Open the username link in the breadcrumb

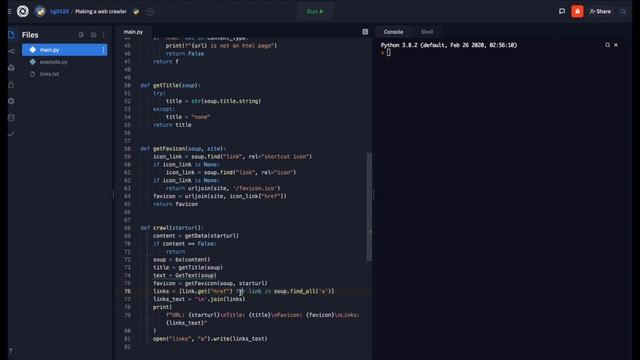(59, 11)
